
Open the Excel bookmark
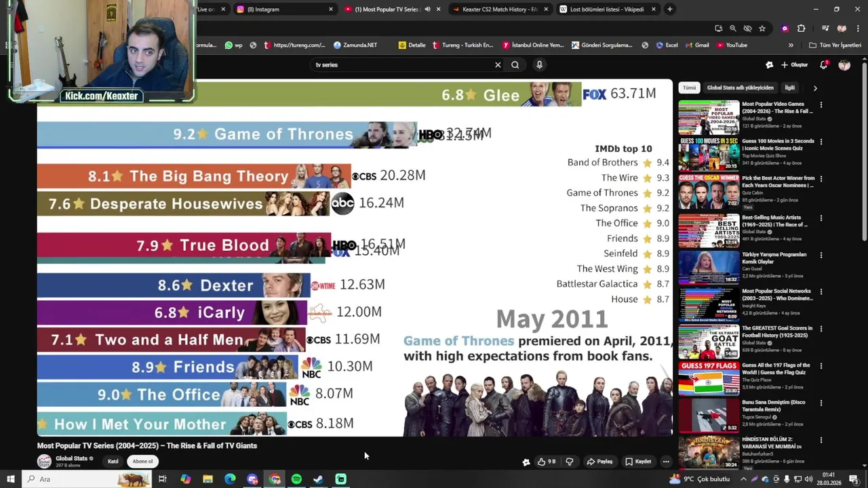[667, 45]
